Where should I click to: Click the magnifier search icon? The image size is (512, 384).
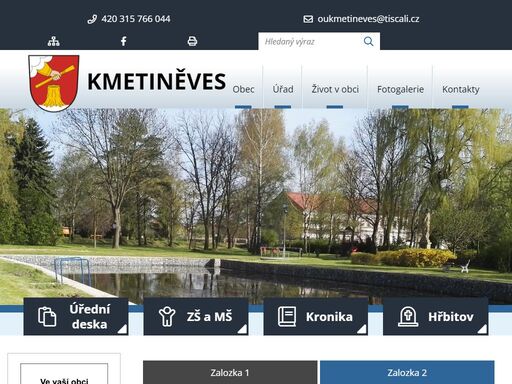click(368, 41)
